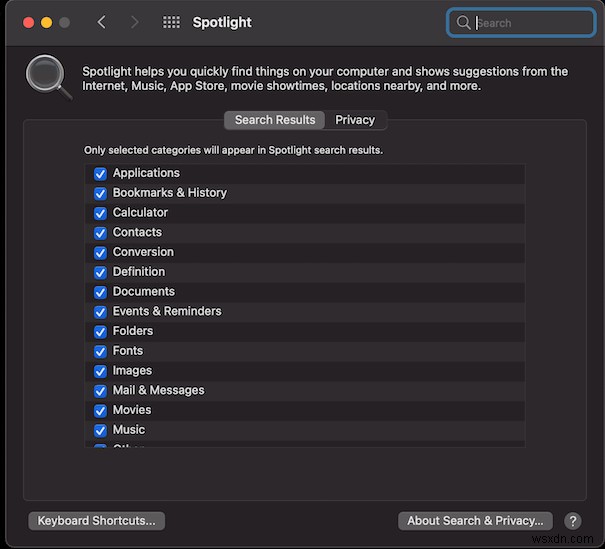Open Keyboard Shortcuts settings
Screen dimensions: 605x549
tap(97, 521)
